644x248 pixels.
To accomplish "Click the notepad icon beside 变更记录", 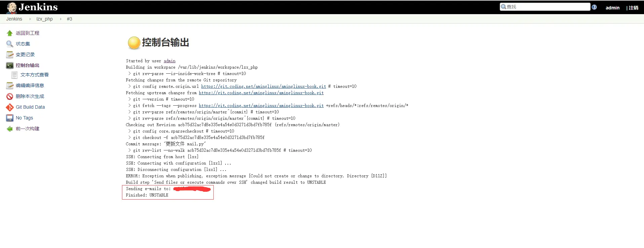I will tap(10, 55).
